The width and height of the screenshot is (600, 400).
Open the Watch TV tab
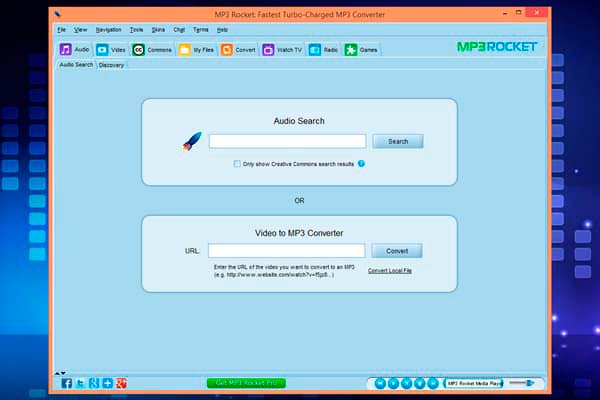pos(282,50)
